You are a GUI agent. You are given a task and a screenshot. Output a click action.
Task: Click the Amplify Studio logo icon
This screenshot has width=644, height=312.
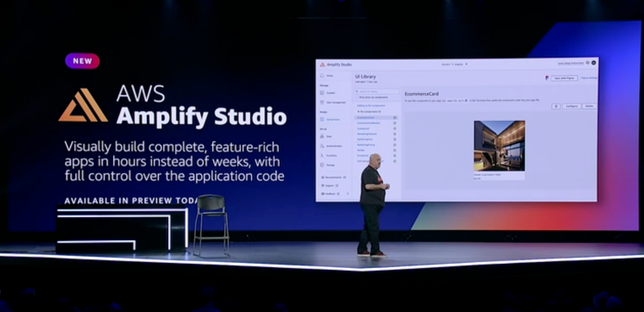click(322, 64)
